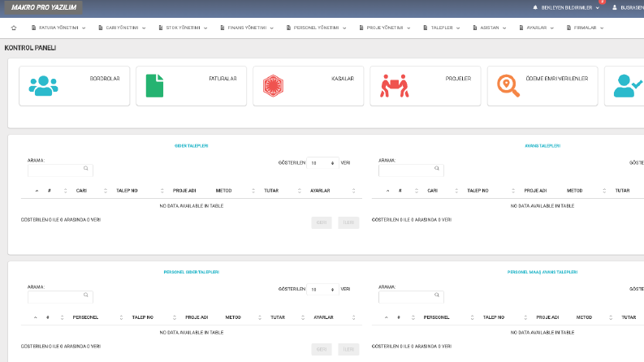Open the Göster­ilen count dropdown in Gider Talepleri
Image resolution: width=644 pixels, height=362 pixels.
pos(322,163)
